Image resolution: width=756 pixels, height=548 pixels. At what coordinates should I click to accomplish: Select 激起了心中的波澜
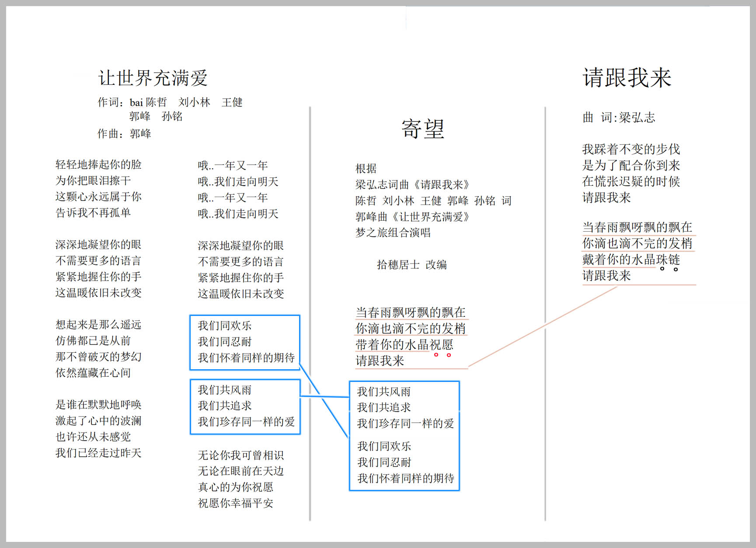pos(98,421)
